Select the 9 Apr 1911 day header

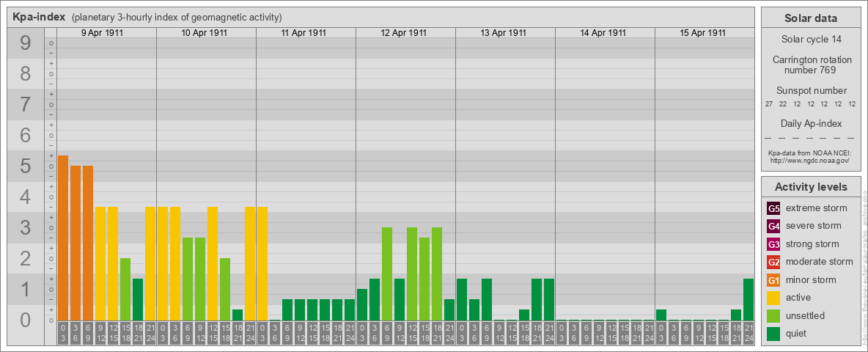pyautogui.click(x=103, y=33)
